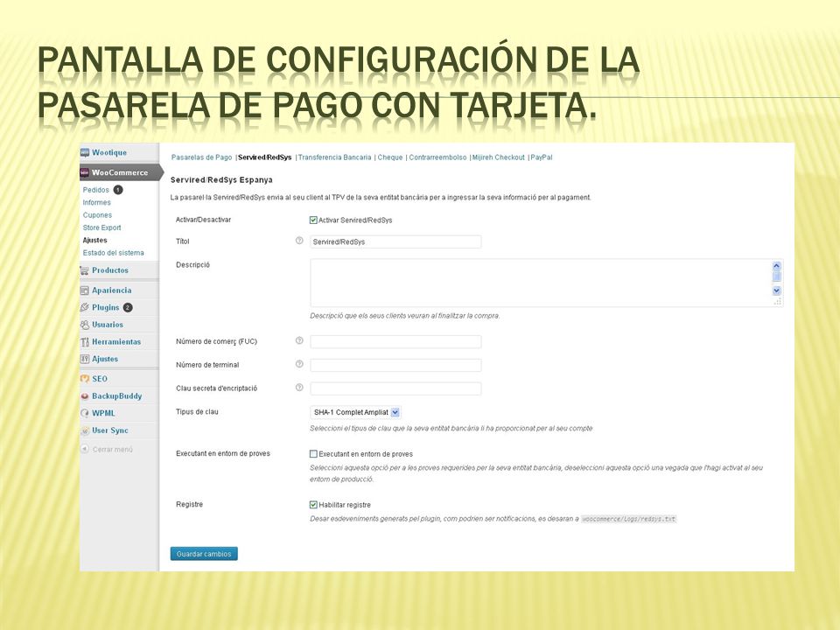Image resolution: width=840 pixels, height=630 pixels.
Task: Click the Clau secreta d'encriptació field
Action: point(395,388)
